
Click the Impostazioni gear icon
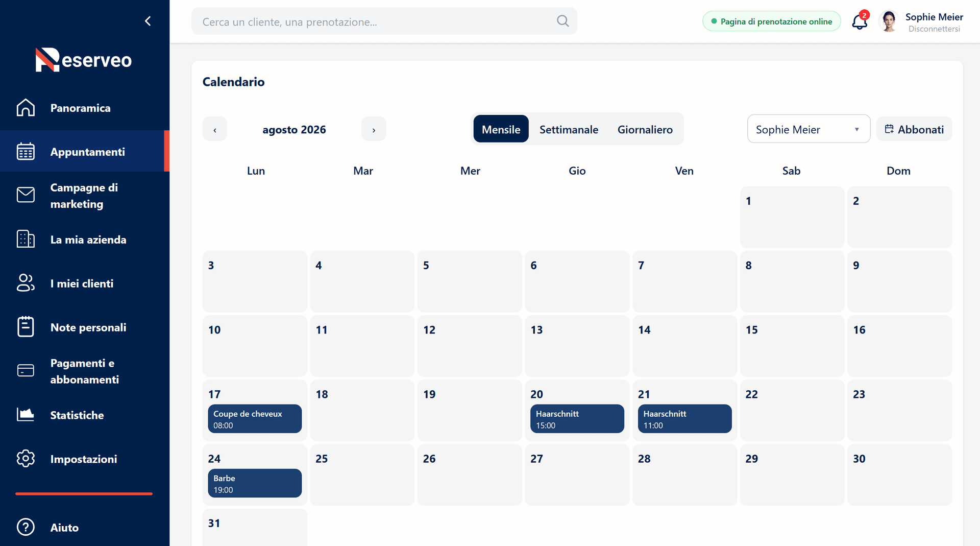26,459
